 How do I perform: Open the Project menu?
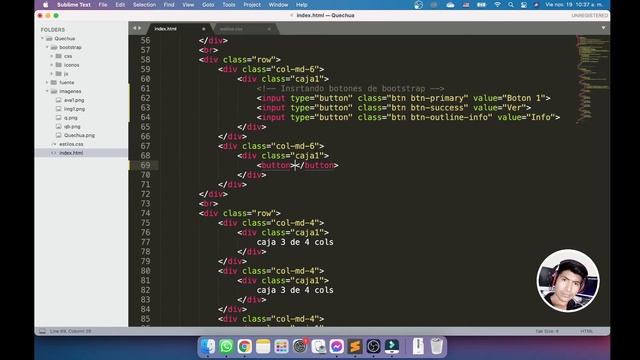pyautogui.click(x=252, y=5)
